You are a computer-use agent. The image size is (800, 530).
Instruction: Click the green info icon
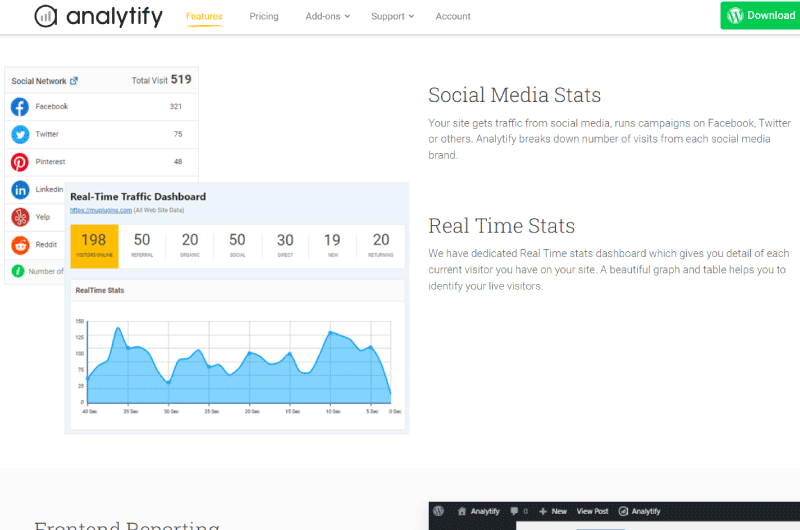click(18, 271)
